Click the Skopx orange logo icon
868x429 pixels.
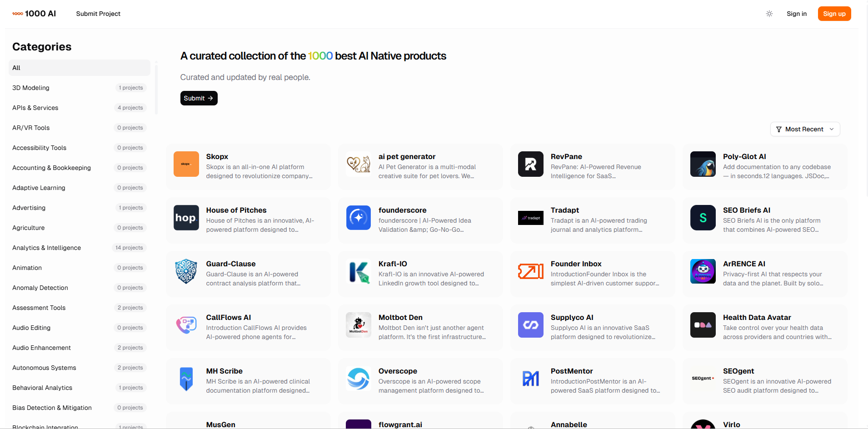[186, 164]
